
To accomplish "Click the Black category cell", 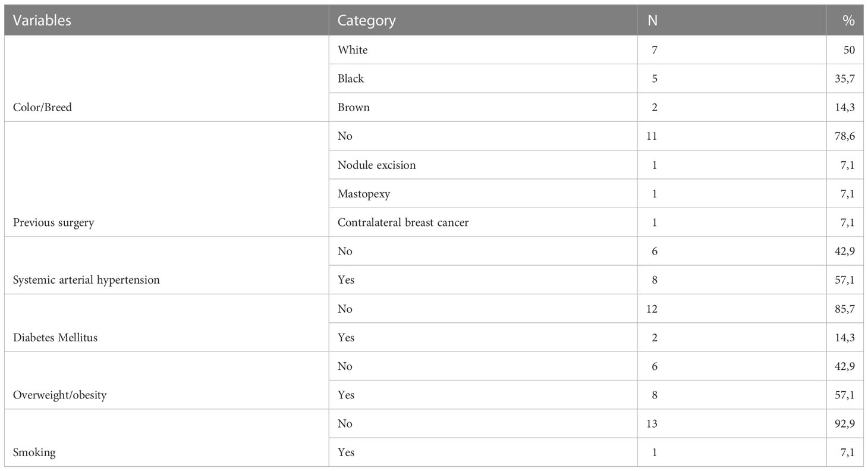I will (x=483, y=78).
